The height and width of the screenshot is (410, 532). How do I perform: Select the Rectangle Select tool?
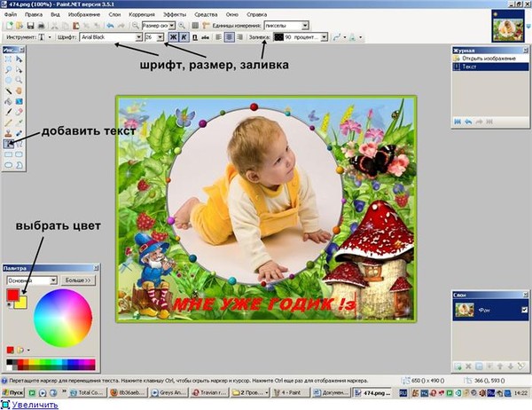pyautogui.click(x=9, y=59)
